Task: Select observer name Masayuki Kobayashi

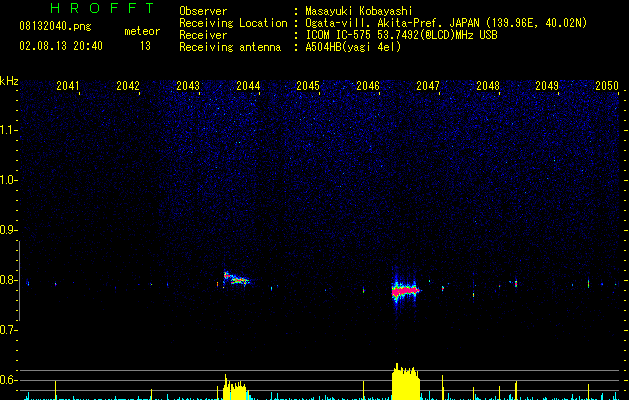Action: click(359, 11)
